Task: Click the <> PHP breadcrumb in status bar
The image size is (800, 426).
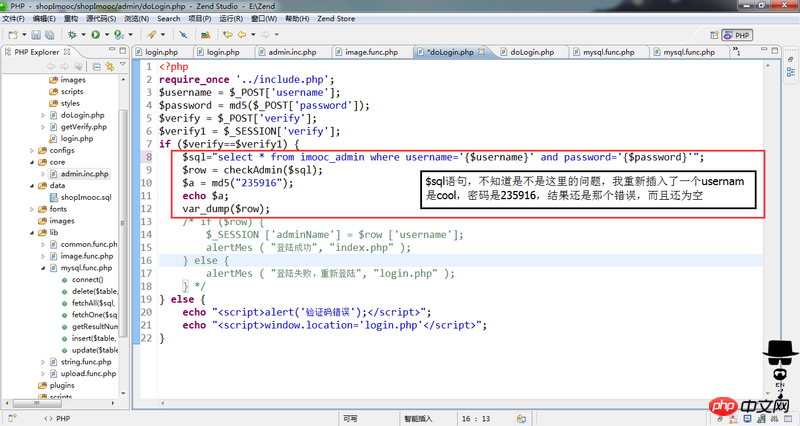Action: [x=57, y=419]
